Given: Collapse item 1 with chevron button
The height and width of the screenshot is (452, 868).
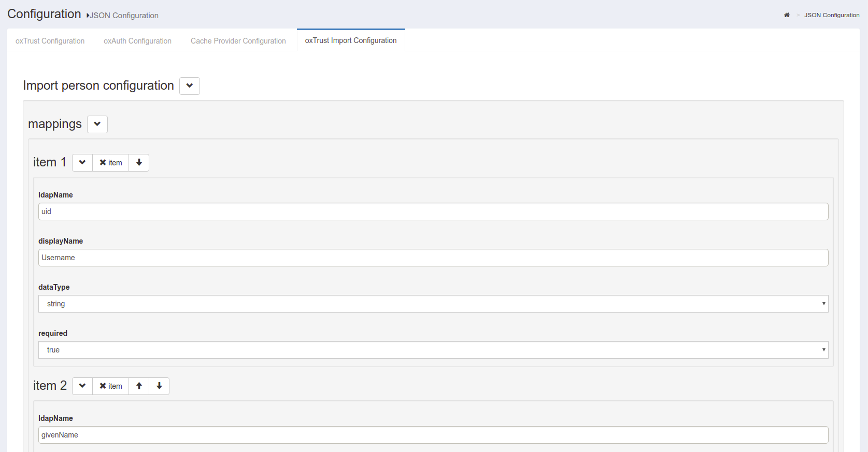Looking at the screenshot, I should (x=82, y=163).
